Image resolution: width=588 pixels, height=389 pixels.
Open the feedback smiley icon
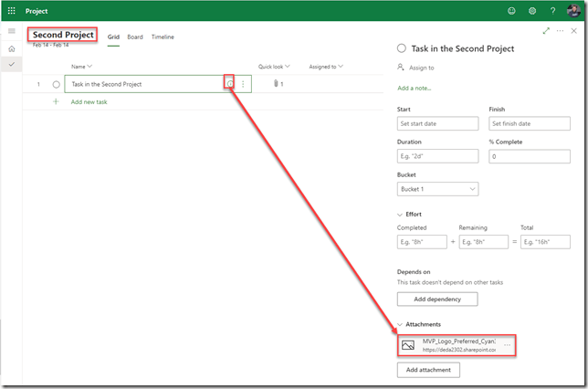(511, 11)
